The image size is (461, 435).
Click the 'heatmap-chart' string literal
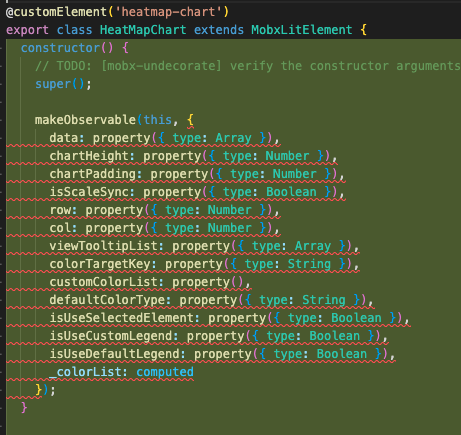coord(168,12)
